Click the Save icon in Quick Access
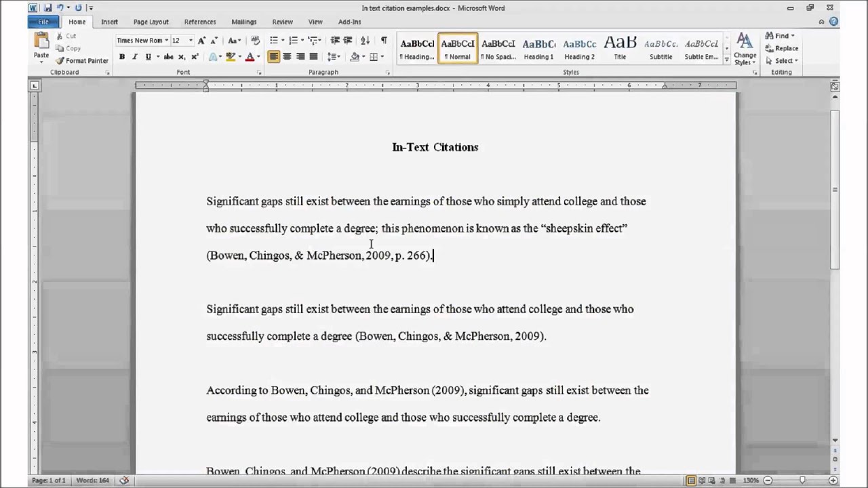 click(x=47, y=8)
